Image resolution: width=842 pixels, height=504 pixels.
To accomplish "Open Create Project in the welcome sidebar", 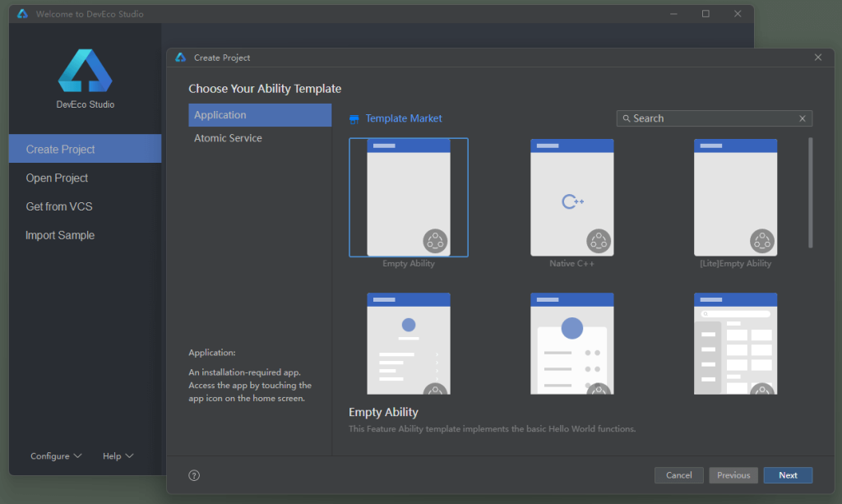I will pos(85,149).
